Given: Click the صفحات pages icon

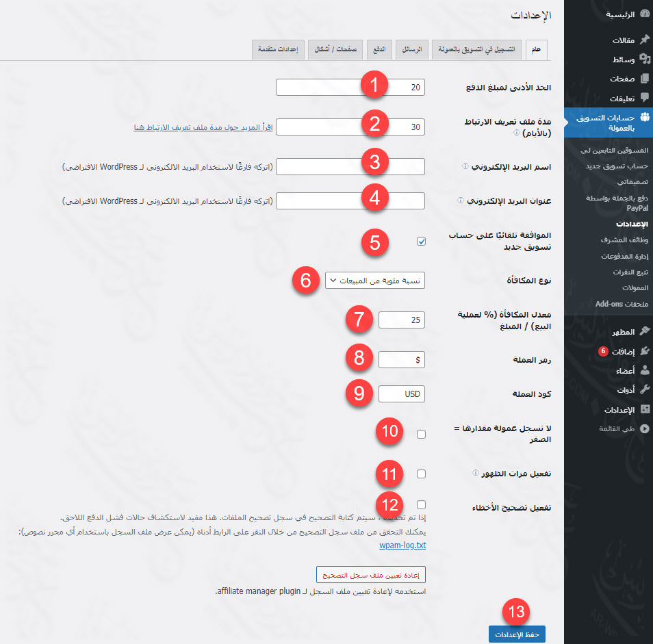Looking at the screenshot, I should coord(645,78).
